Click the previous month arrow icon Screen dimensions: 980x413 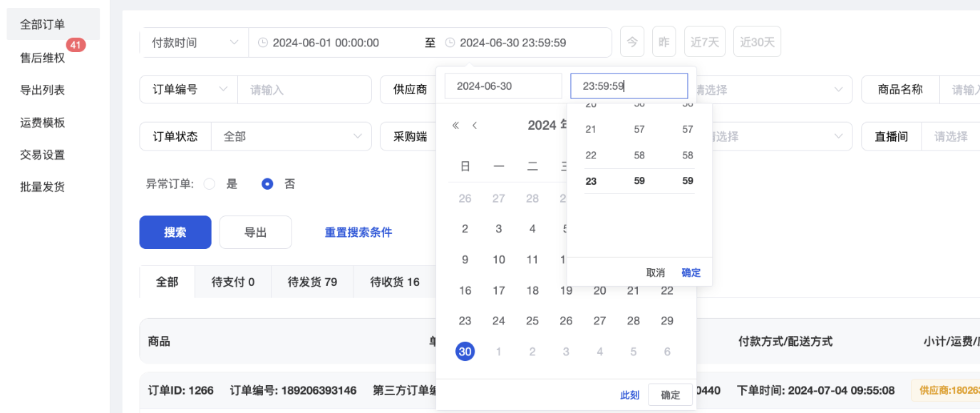475,126
